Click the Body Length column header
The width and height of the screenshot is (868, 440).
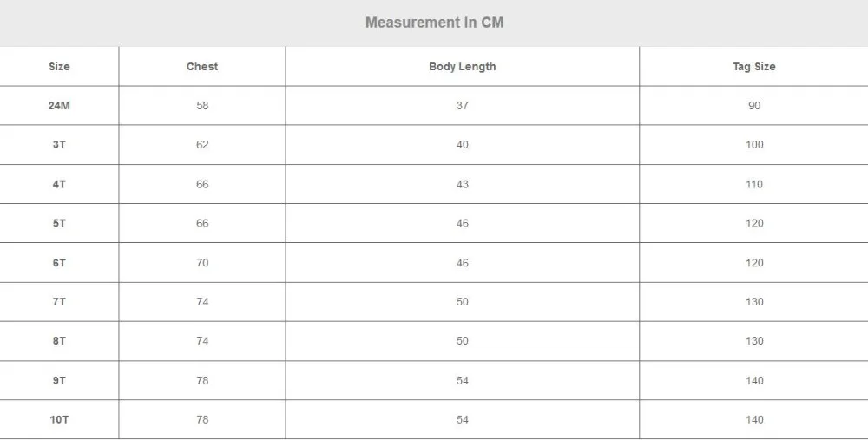[463, 67]
